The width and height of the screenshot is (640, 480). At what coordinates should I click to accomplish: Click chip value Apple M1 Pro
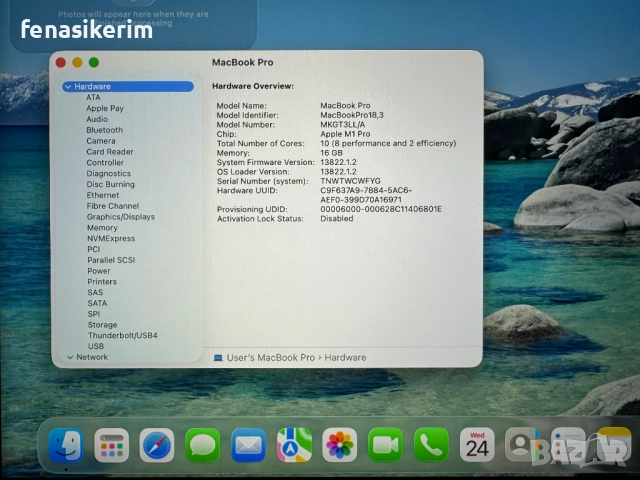click(345, 134)
